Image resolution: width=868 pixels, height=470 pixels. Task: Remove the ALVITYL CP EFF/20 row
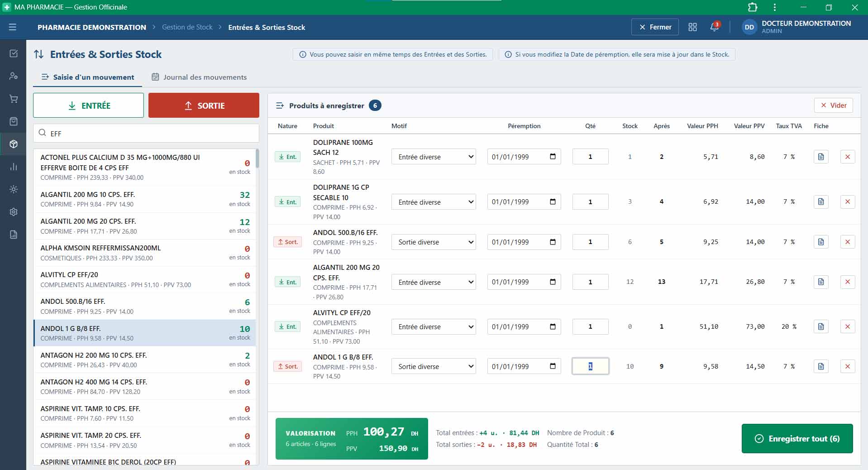[848, 326]
